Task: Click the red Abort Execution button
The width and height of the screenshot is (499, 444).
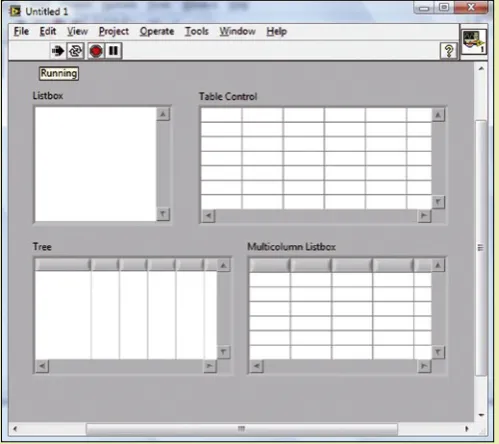Action: [96, 51]
